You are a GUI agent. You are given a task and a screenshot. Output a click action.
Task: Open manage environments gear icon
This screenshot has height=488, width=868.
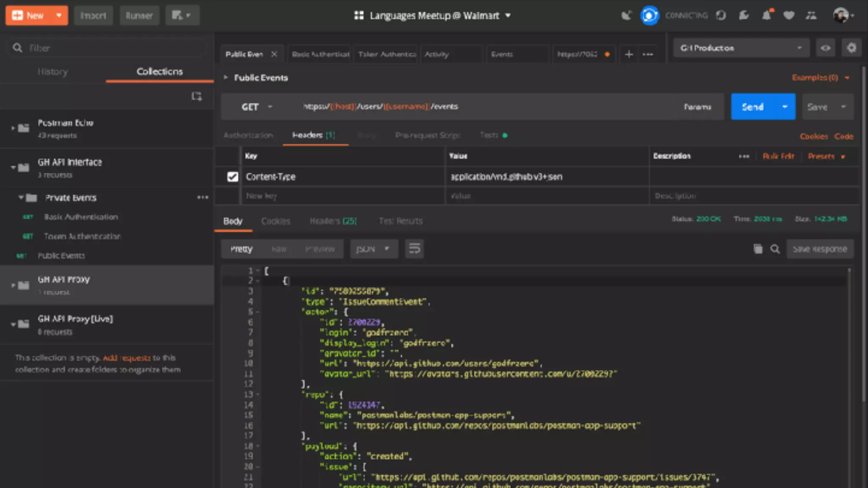851,48
